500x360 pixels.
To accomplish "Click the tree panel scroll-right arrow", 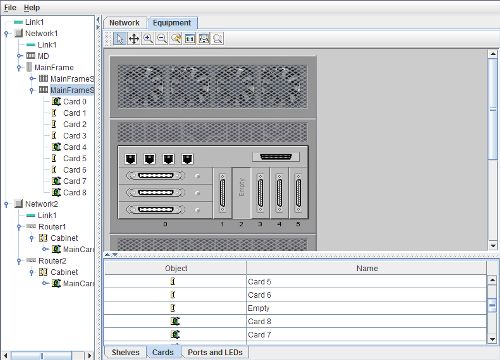I will 89,355.
